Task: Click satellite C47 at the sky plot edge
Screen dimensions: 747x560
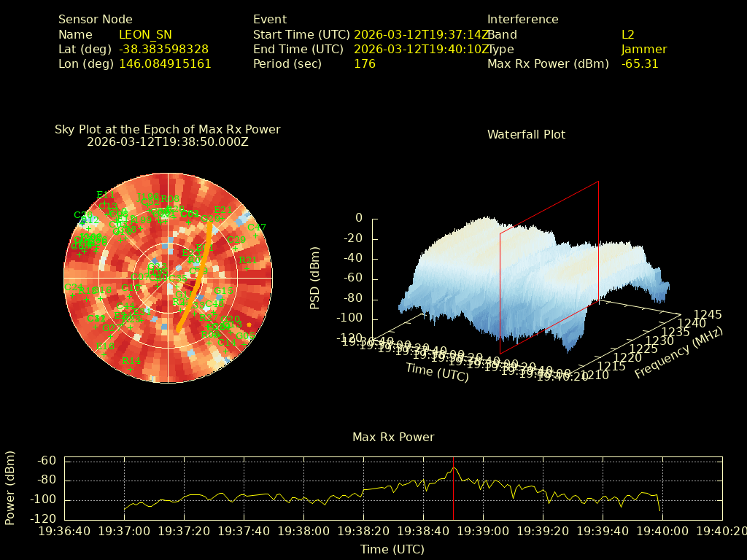Action: pyautogui.click(x=256, y=235)
